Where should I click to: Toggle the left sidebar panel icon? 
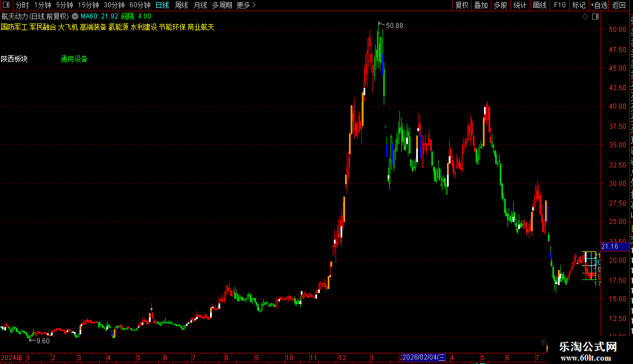6,5
